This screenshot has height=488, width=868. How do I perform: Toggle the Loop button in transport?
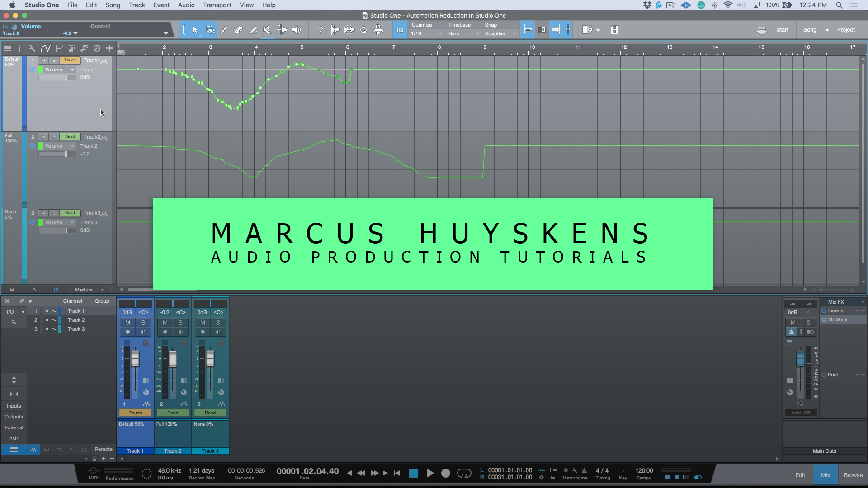(x=464, y=473)
